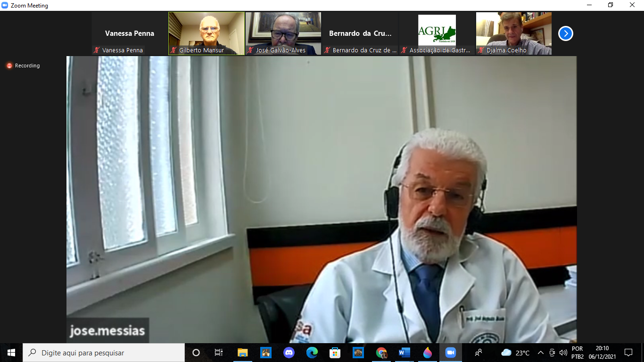Viewport: 644px width, 362px height.
Task: Open Microsoft Word in the taskbar
Action: pyautogui.click(x=405, y=353)
